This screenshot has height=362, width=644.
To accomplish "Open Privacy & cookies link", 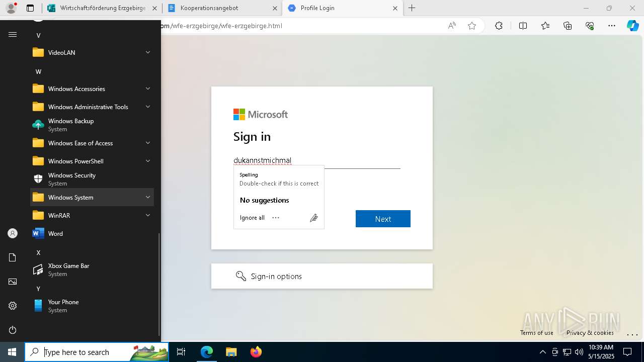I will 590,333.
